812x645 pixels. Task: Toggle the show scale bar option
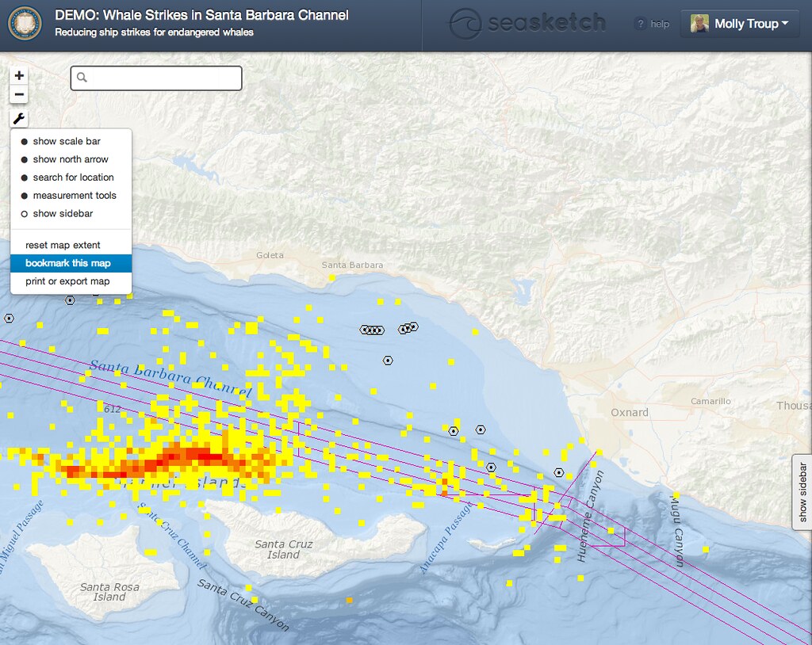(x=67, y=141)
